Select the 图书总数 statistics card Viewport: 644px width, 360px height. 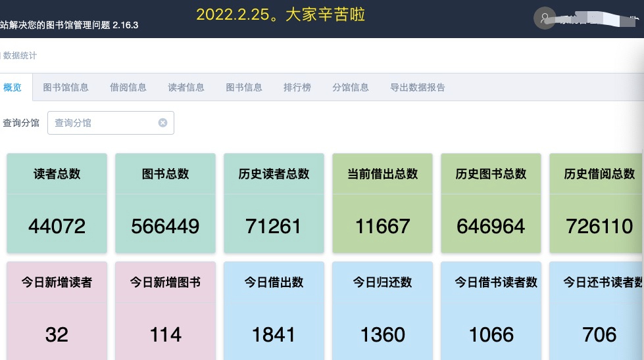coord(165,204)
